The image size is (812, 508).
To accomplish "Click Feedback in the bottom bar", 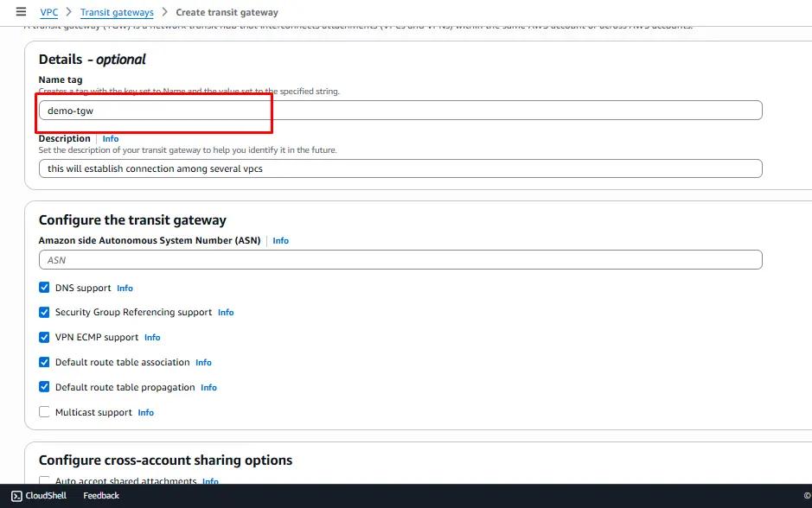I will point(101,496).
